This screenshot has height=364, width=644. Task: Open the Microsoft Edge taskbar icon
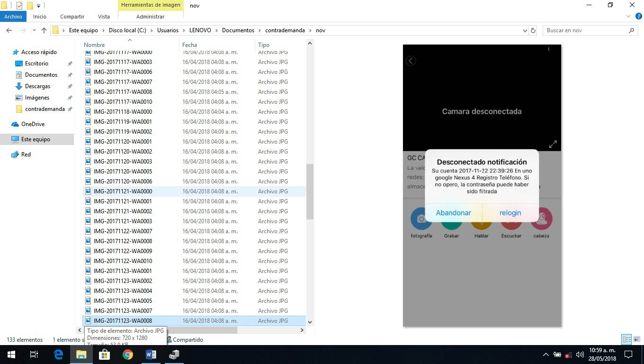[58, 355]
